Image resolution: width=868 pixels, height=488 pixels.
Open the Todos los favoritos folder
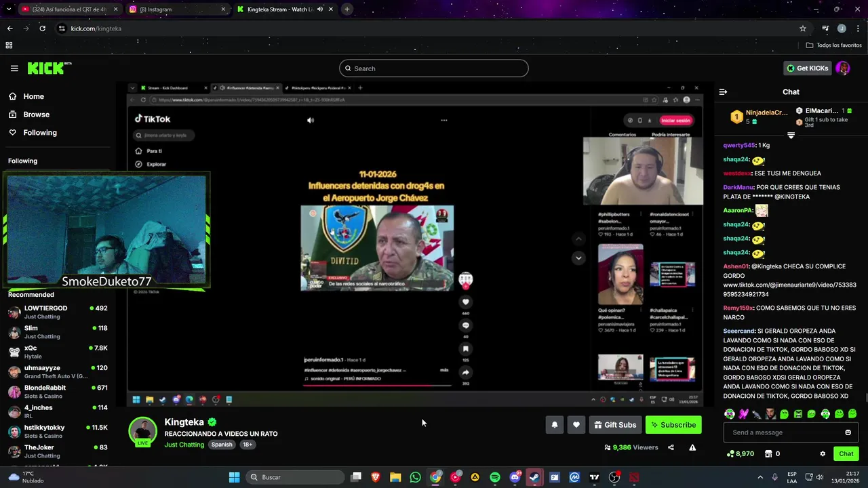[x=834, y=45]
